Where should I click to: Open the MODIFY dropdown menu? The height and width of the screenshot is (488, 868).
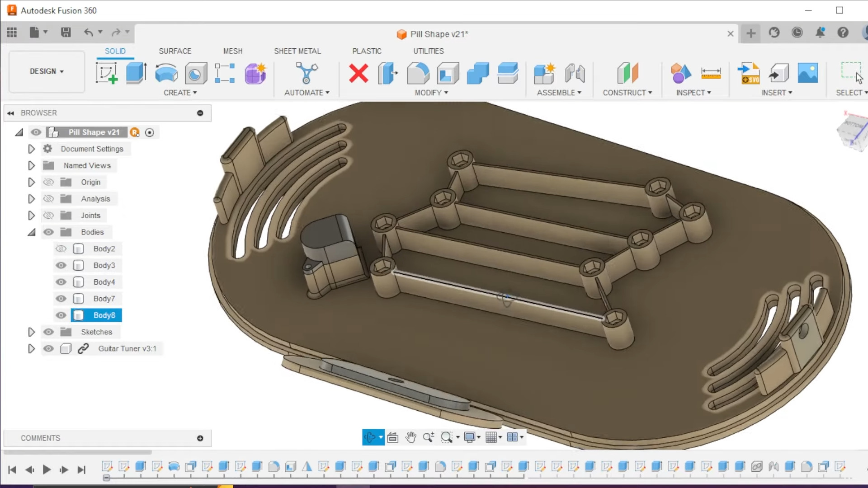431,93
